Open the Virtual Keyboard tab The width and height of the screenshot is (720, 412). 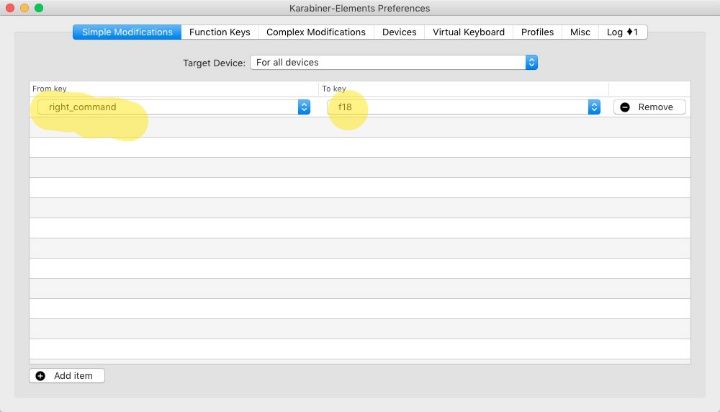468,32
